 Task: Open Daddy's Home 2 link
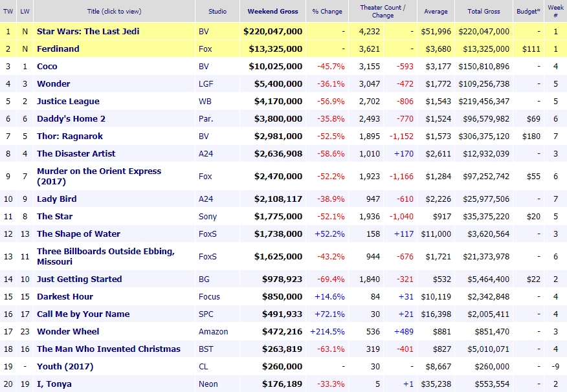pyautogui.click(x=71, y=119)
